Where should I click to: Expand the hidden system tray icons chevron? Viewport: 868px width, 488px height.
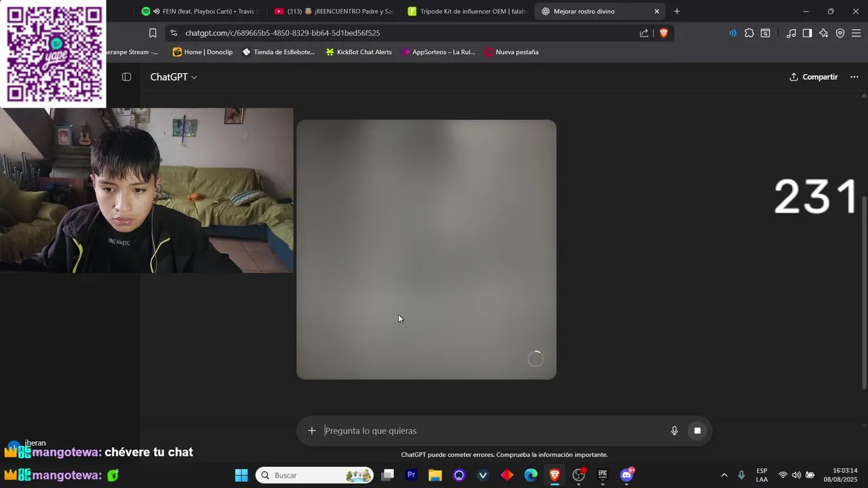pyautogui.click(x=724, y=475)
